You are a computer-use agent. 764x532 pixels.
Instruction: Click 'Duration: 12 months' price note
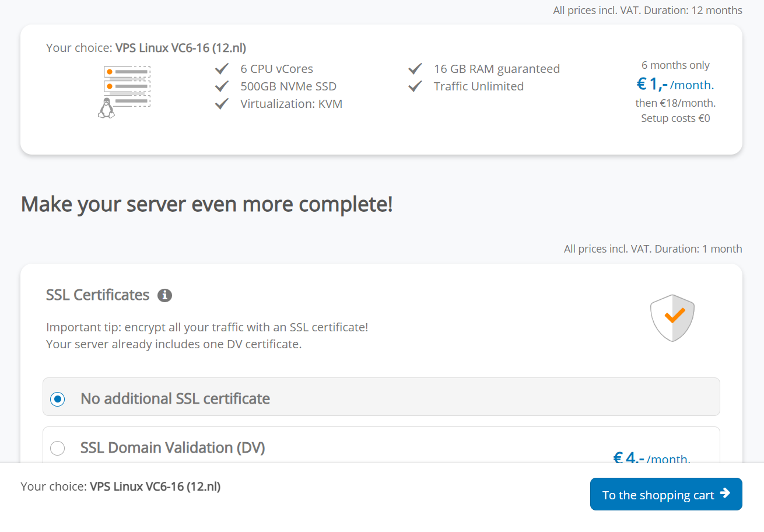click(693, 10)
